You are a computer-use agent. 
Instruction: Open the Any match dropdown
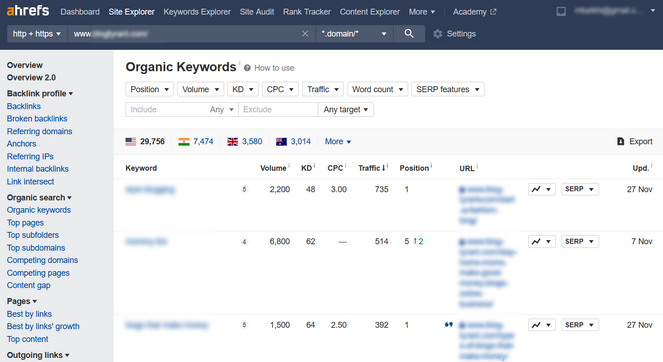point(222,110)
